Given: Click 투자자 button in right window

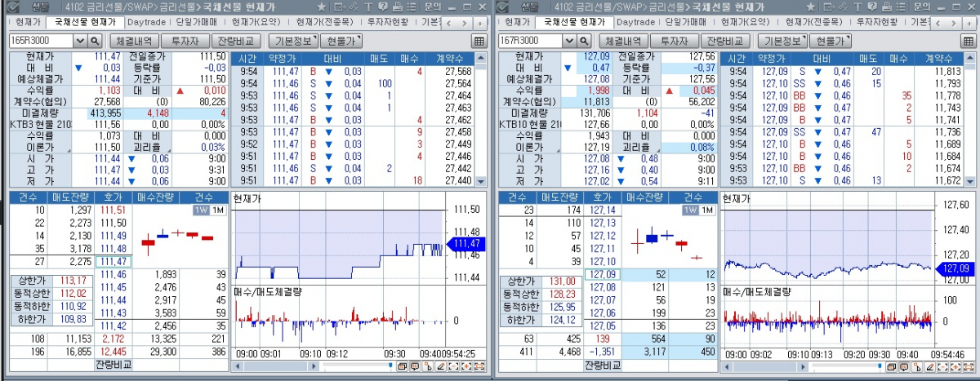Looking at the screenshot, I should 674,40.
